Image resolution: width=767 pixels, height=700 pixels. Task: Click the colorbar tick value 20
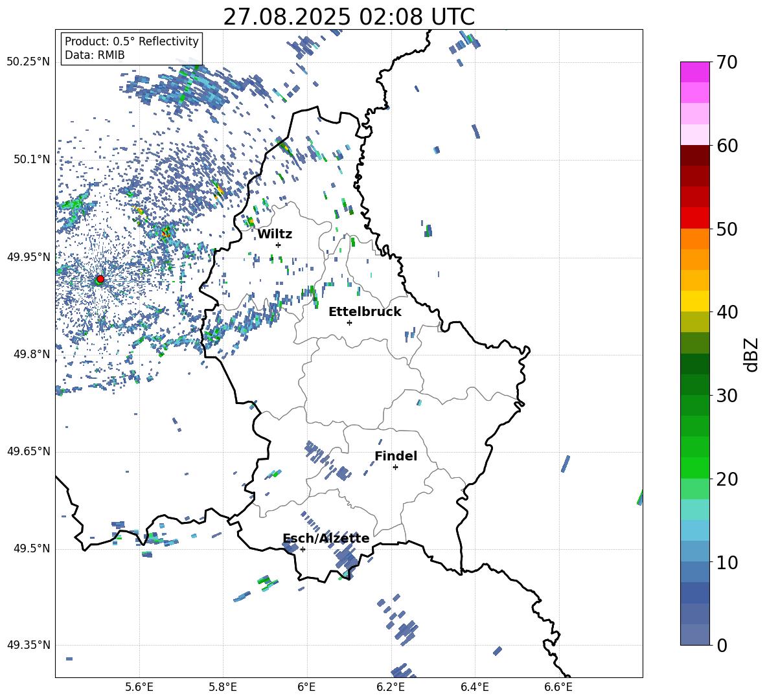[727, 479]
